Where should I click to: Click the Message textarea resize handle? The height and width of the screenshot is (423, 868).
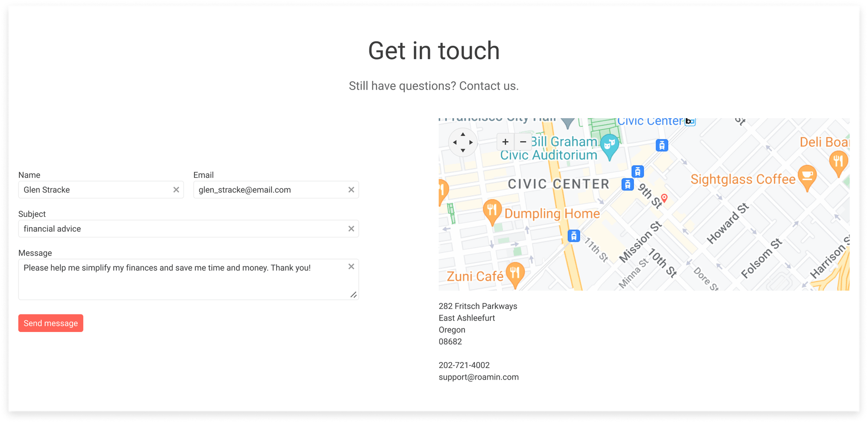coord(354,295)
